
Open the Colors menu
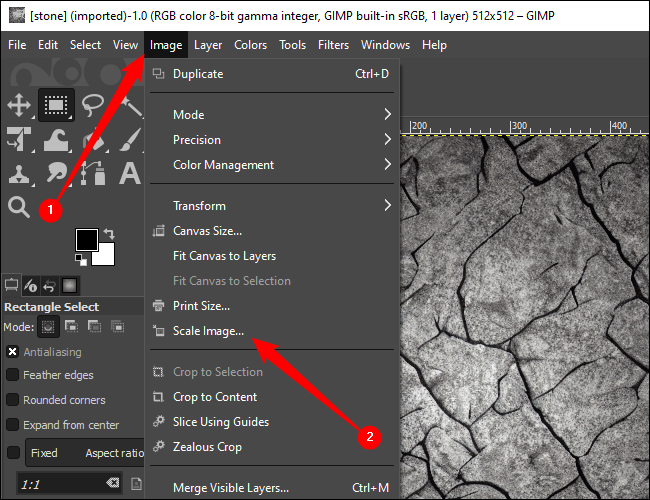coord(250,45)
